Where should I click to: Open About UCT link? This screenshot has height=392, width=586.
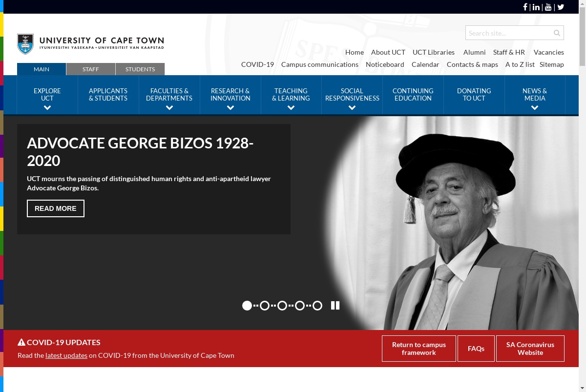coord(388,52)
